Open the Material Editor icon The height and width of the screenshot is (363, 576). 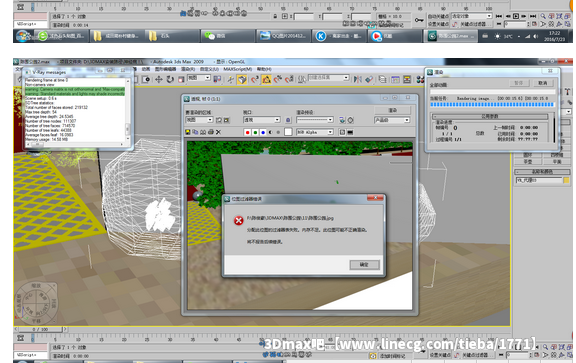click(420, 79)
